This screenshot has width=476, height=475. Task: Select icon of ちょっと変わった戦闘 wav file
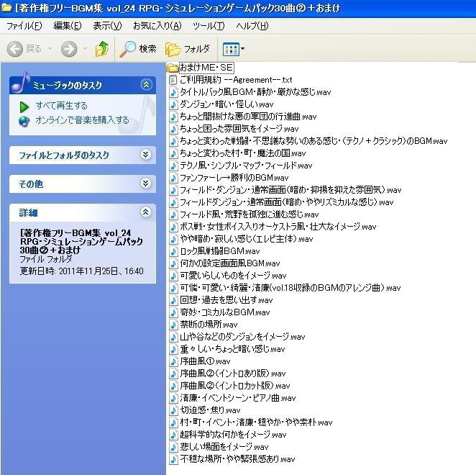point(173,141)
